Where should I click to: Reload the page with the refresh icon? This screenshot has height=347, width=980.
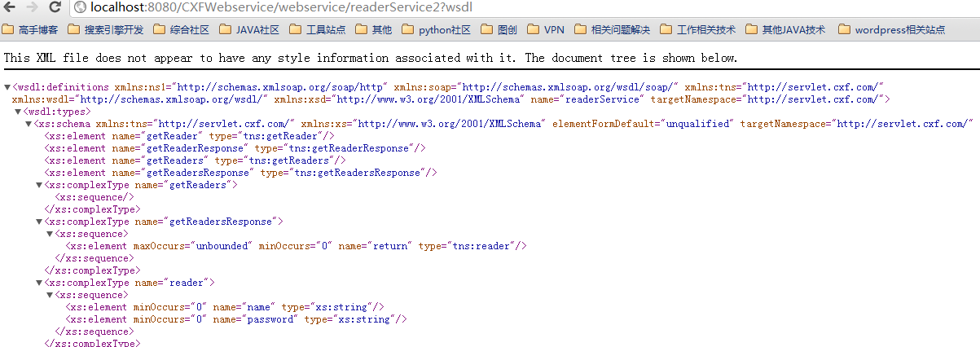(55, 7)
